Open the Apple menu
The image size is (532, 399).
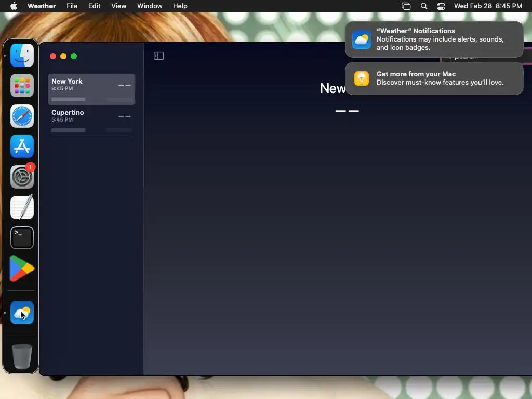(x=14, y=6)
